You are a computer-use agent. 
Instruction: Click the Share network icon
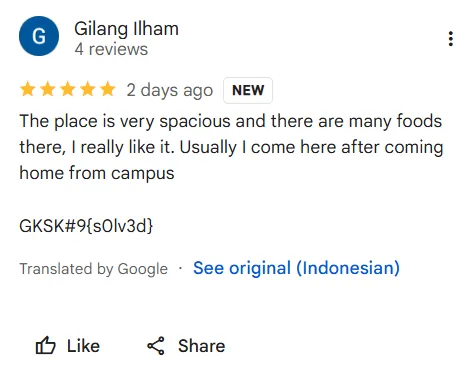(x=156, y=345)
